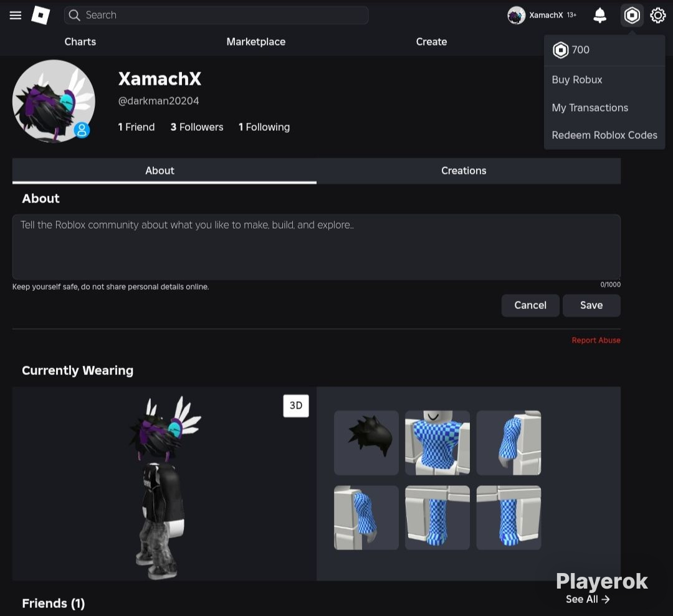Save the About description
The height and width of the screenshot is (616, 673).
pyautogui.click(x=591, y=305)
